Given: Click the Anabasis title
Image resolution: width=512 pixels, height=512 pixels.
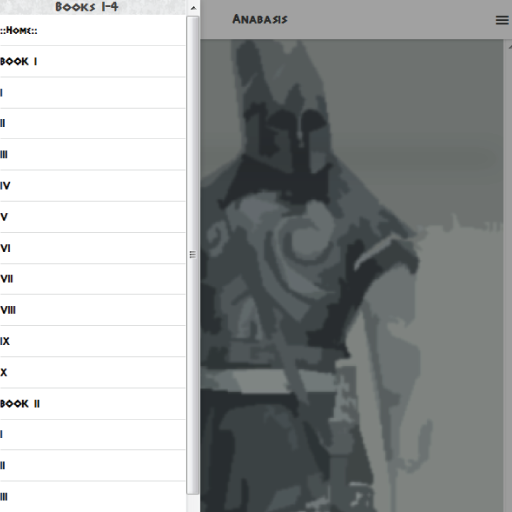Looking at the screenshot, I should point(260,19).
